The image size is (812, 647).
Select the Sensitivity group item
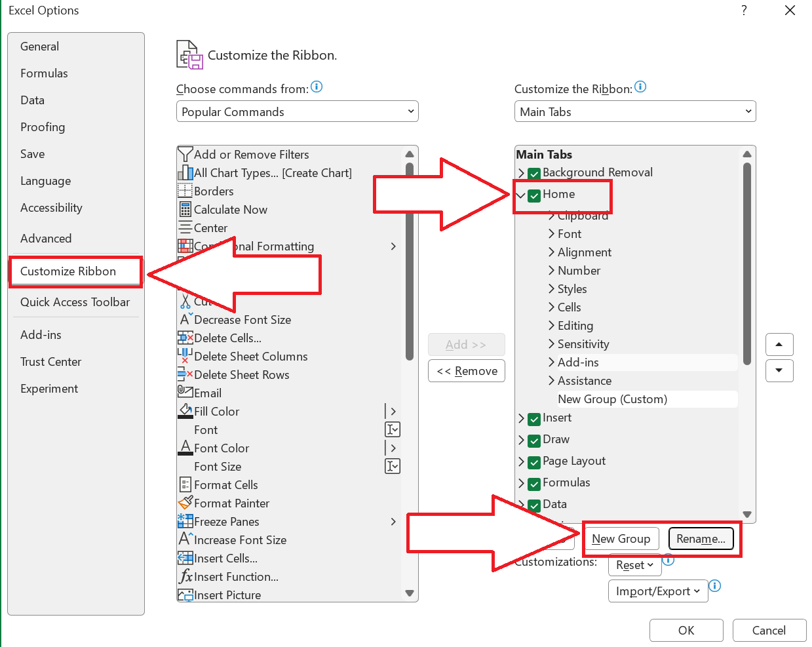point(583,344)
